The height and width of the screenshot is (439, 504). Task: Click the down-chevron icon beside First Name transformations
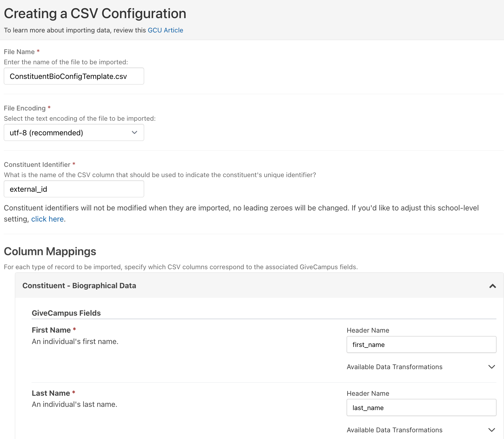pyautogui.click(x=492, y=367)
